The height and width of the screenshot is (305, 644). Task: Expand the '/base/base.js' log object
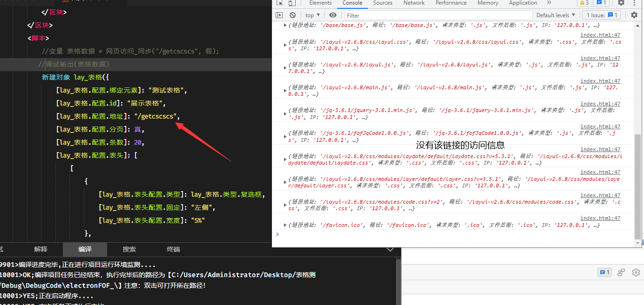coord(285,26)
